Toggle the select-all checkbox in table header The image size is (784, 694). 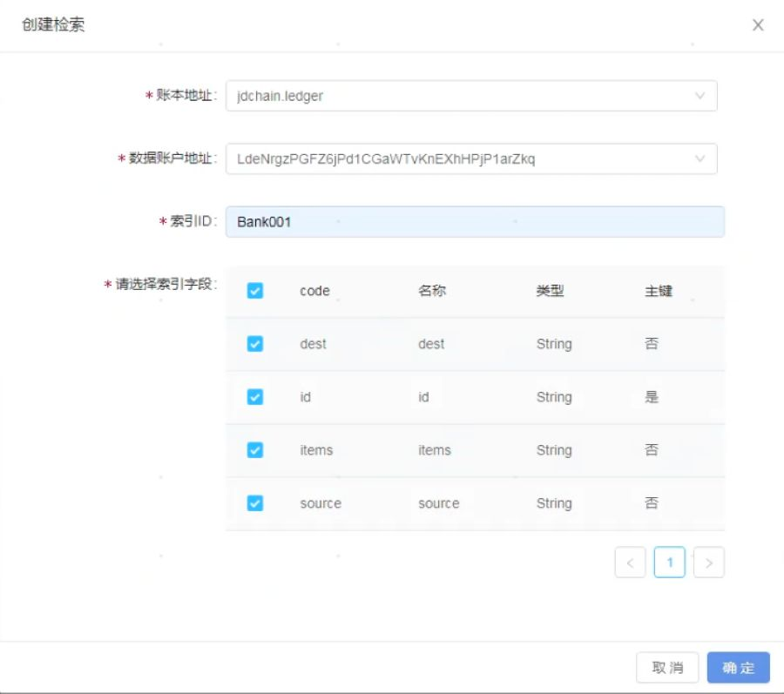pyautogui.click(x=255, y=291)
